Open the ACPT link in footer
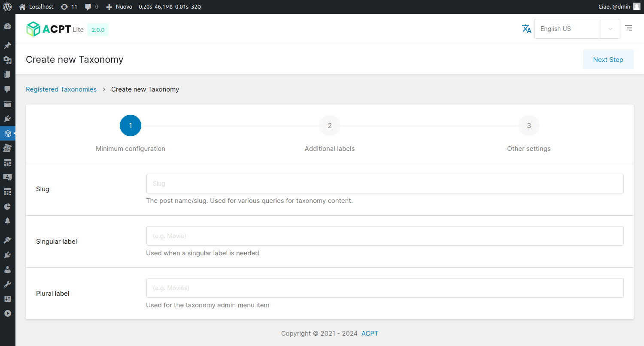Screen dimensions: 644x346 click(x=370, y=334)
